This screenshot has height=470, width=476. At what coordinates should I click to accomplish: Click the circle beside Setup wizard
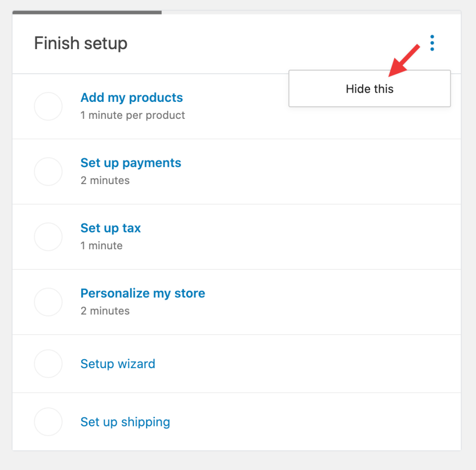click(x=48, y=364)
